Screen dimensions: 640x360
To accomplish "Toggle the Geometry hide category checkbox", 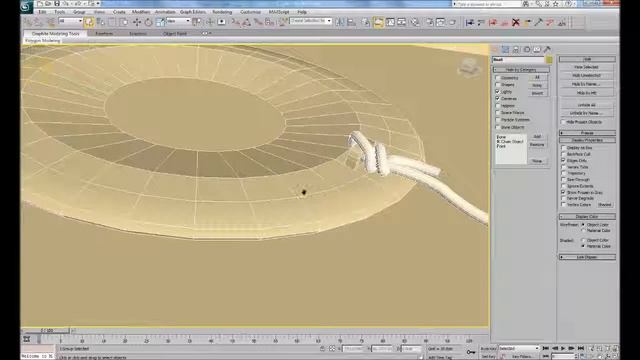I will (x=498, y=78).
